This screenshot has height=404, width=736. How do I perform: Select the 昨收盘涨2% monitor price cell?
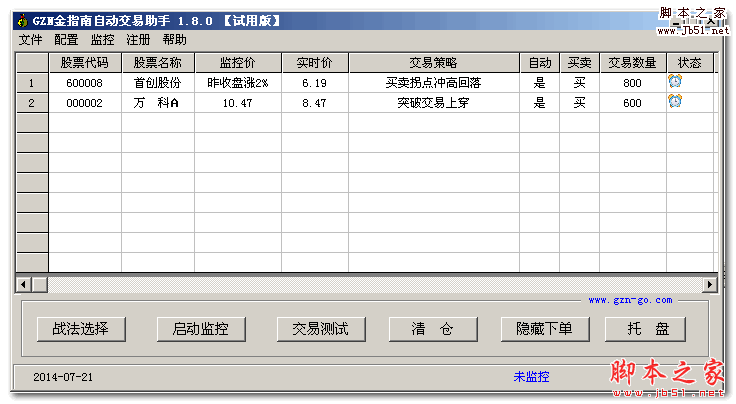pos(238,83)
